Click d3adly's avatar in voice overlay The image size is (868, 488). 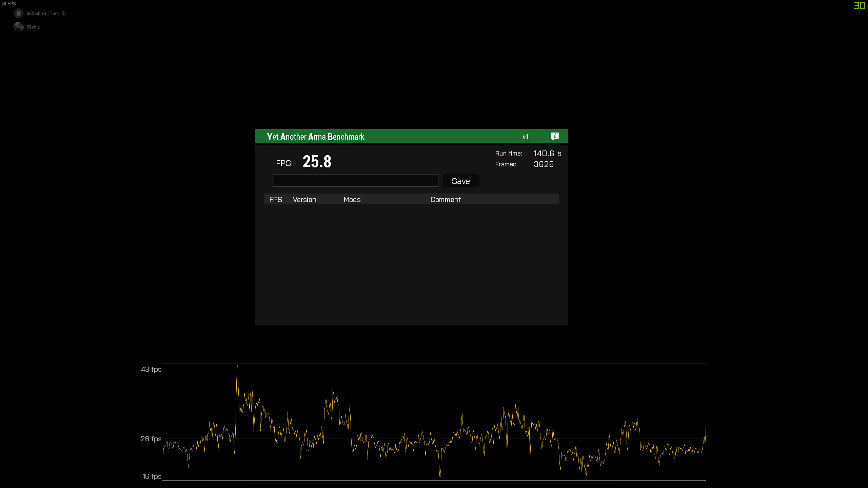[19, 27]
